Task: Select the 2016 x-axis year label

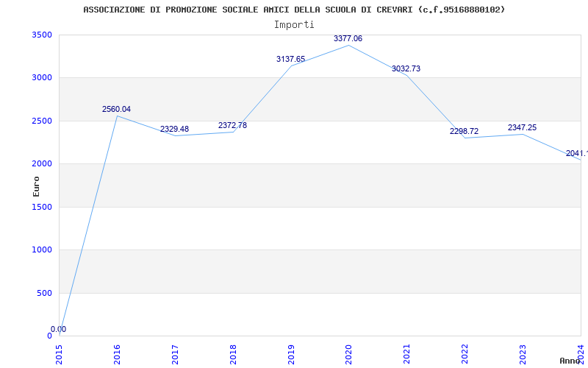Action: coord(117,354)
